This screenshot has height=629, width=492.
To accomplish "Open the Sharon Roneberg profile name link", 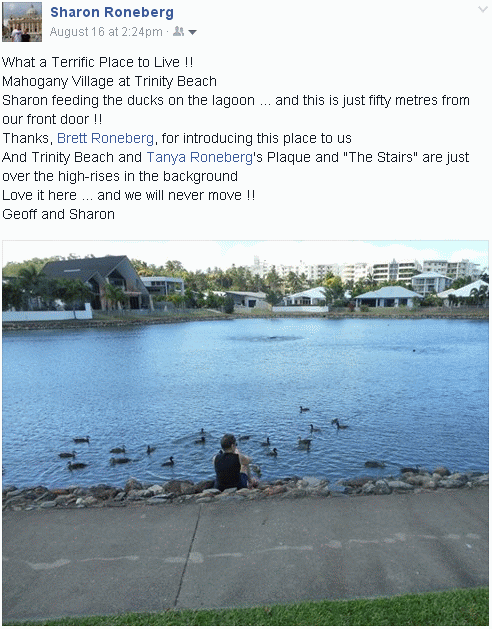I will tap(112, 12).
